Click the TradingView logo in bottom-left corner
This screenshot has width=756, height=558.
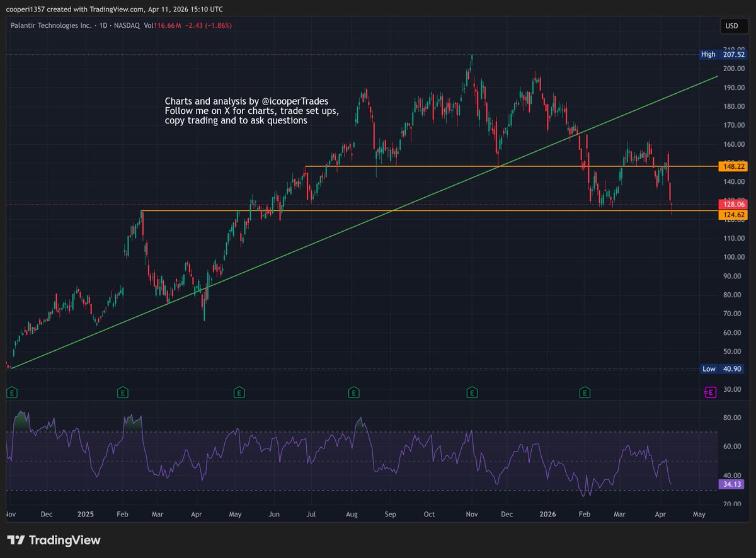[x=54, y=540]
